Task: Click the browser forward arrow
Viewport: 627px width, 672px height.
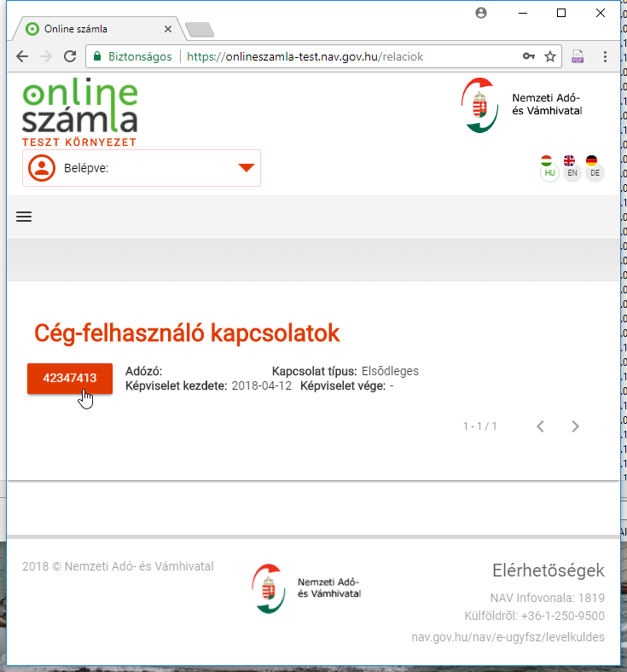Action: pos(46,56)
